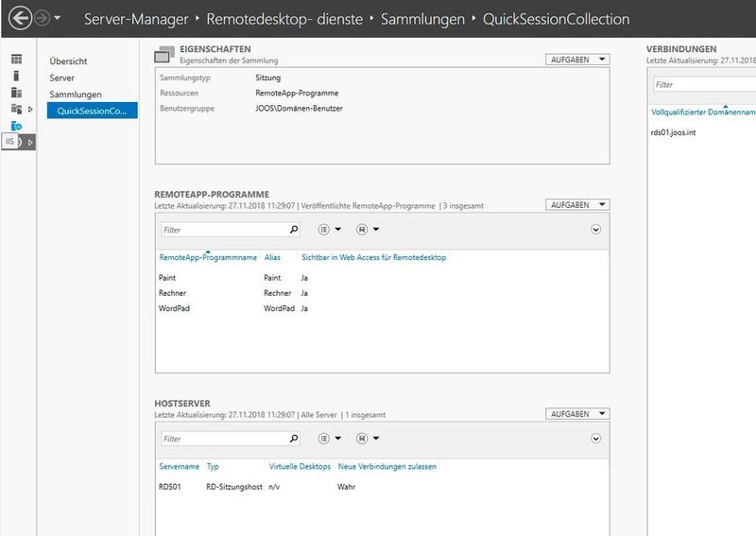
Task: Click the forward navigation arrow
Action: [43, 18]
